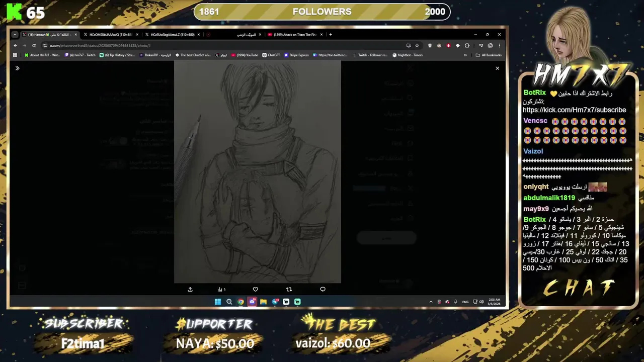The image size is (644, 362).
Task: Open a new tab with plus button
Action: coord(331,35)
